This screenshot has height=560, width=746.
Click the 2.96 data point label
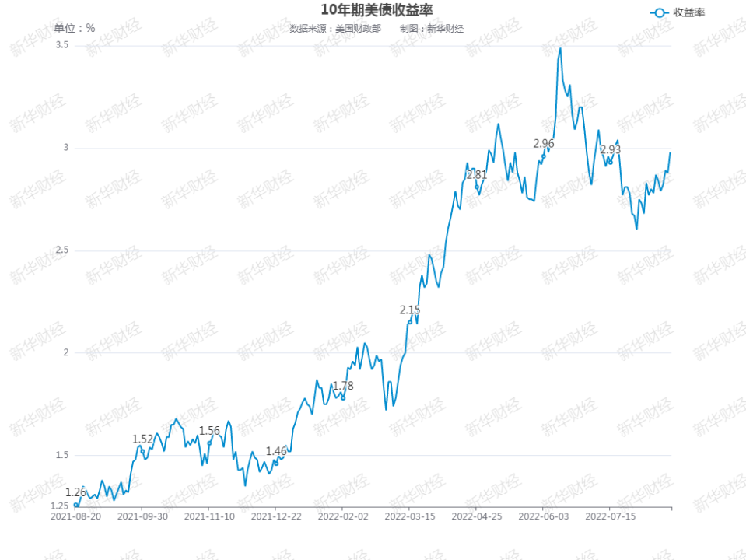[x=544, y=144]
